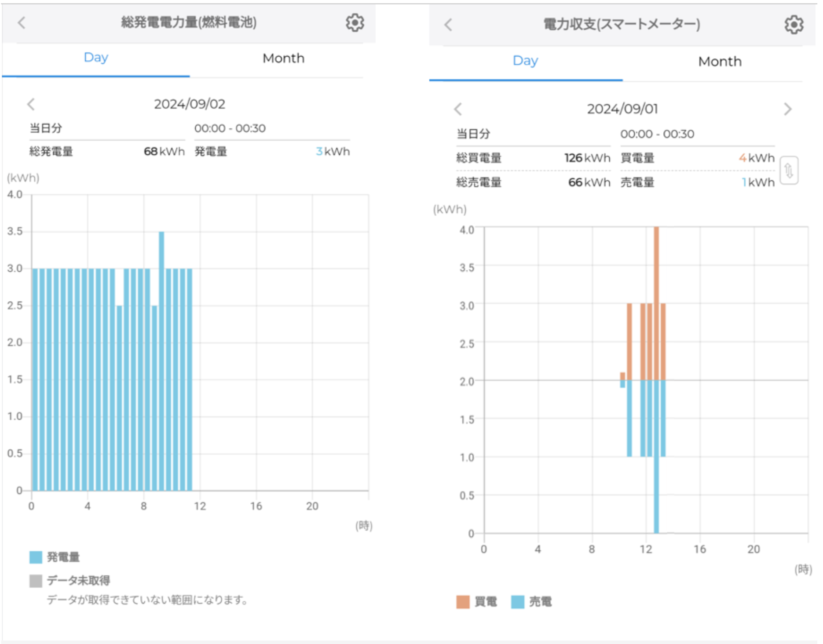The width and height of the screenshot is (823, 644).
Task: Switch to Month tab in fuel cell panel
Action: pyautogui.click(x=283, y=58)
